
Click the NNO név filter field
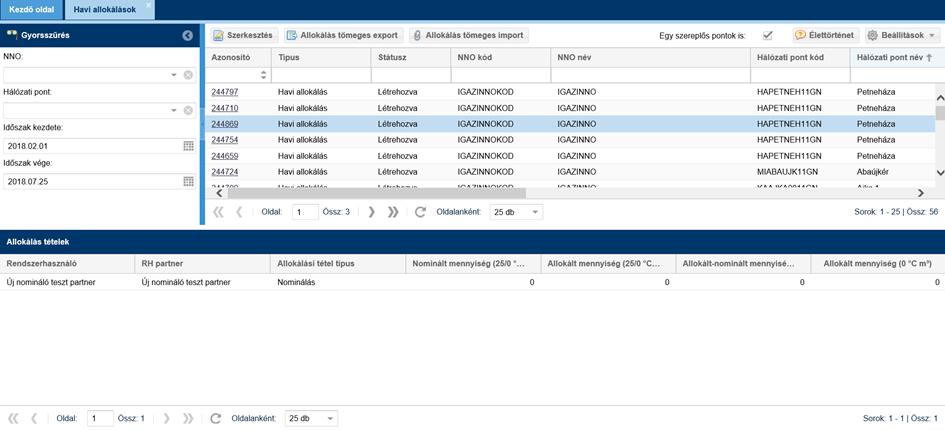point(650,75)
